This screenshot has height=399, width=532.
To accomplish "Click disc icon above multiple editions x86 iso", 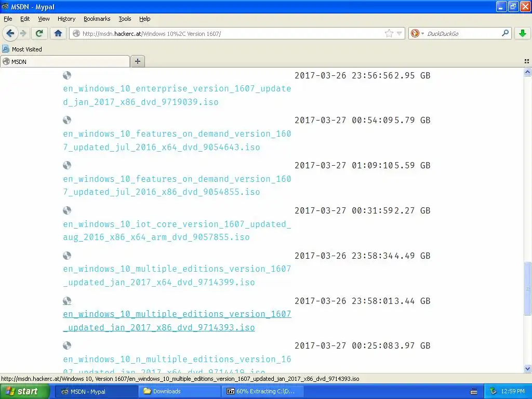I will coord(67,301).
